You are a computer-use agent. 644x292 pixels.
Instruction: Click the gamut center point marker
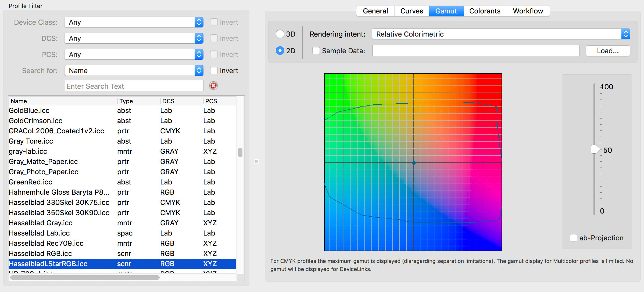(414, 163)
